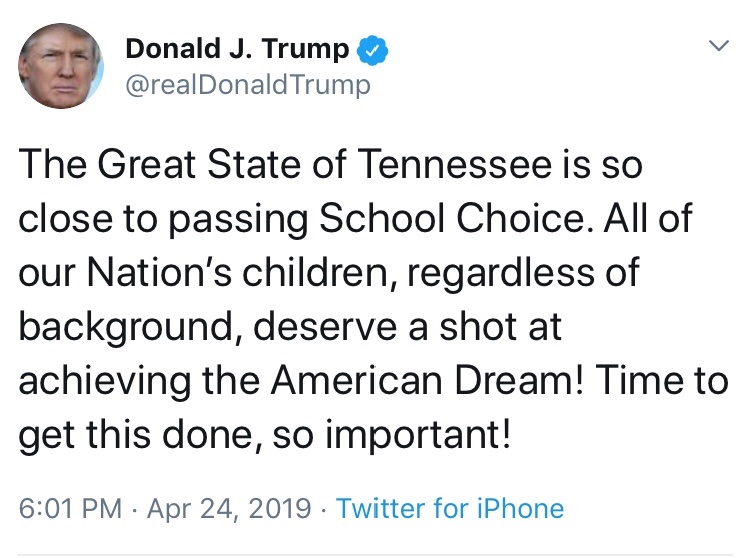Open the @realDonaldTrump handle
This screenshot has width=747, height=558.
(x=248, y=85)
